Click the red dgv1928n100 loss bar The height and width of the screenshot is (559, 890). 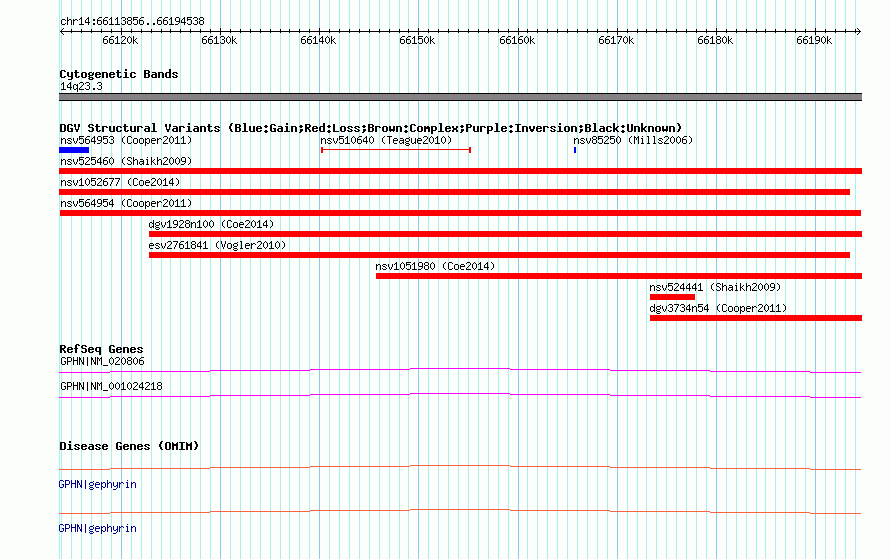(x=505, y=234)
